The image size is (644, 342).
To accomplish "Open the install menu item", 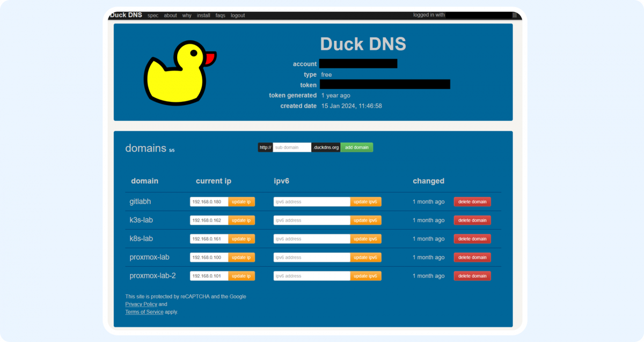I will click(x=203, y=16).
